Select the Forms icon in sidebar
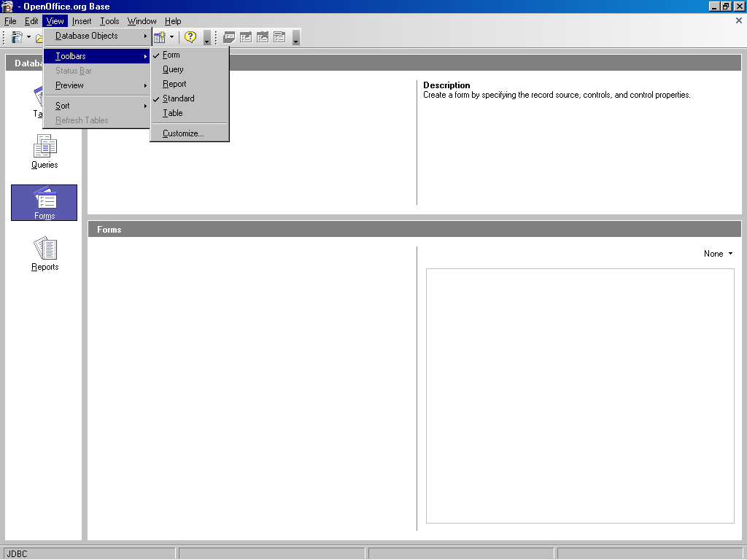 pyautogui.click(x=44, y=202)
